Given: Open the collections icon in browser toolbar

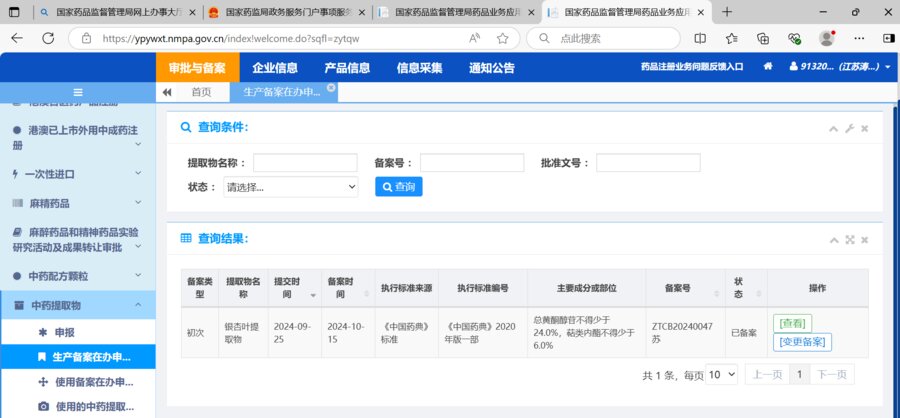Looking at the screenshot, I should [x=763, y=38].
